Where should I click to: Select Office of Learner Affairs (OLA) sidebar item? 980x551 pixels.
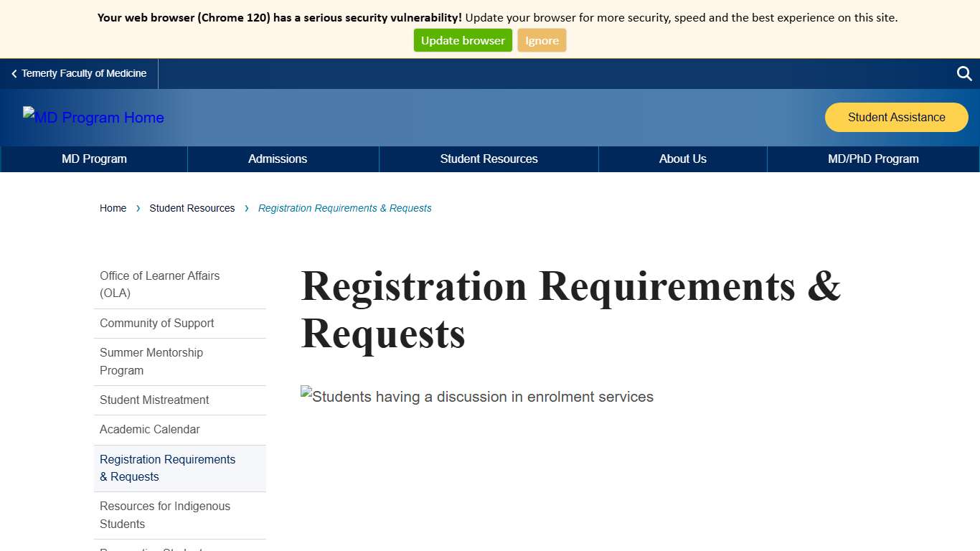[159, 284]
